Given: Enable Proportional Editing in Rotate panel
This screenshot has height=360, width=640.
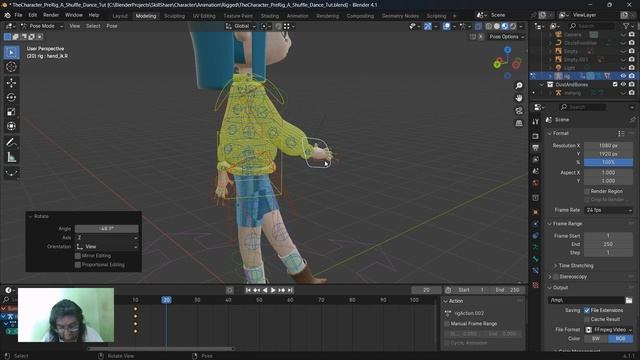Looking at the screenshot, I should (78, 265).
